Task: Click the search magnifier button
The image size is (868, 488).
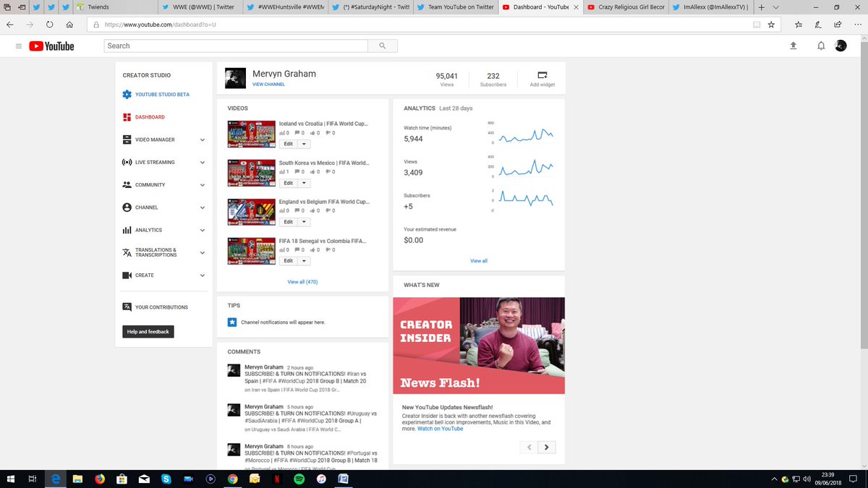Action: [381, 46]
